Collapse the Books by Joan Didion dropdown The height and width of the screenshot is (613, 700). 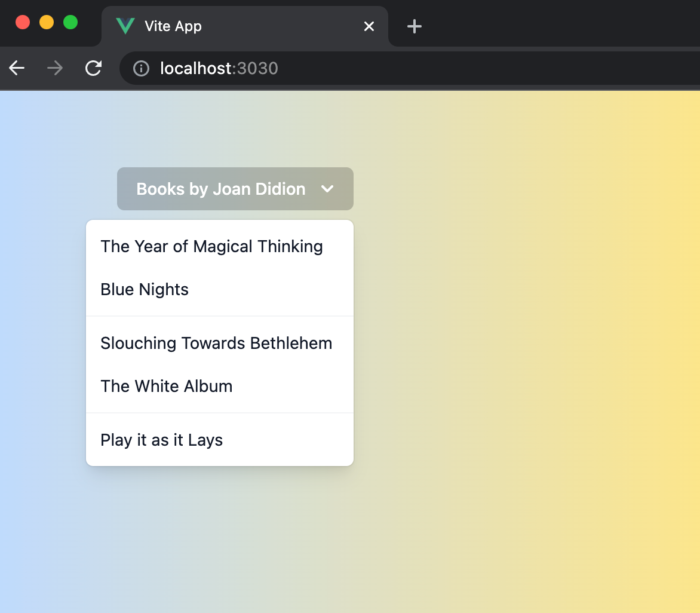pos(235,189)
